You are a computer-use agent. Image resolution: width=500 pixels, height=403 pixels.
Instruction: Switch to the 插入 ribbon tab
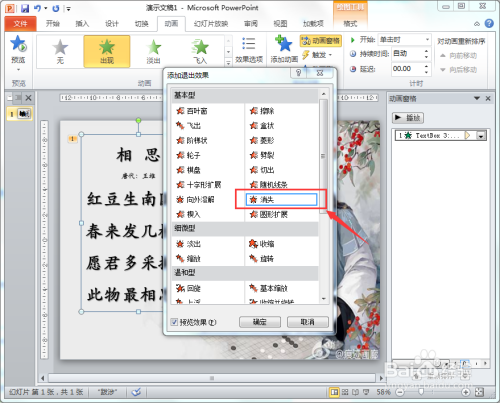coord(82,23)
